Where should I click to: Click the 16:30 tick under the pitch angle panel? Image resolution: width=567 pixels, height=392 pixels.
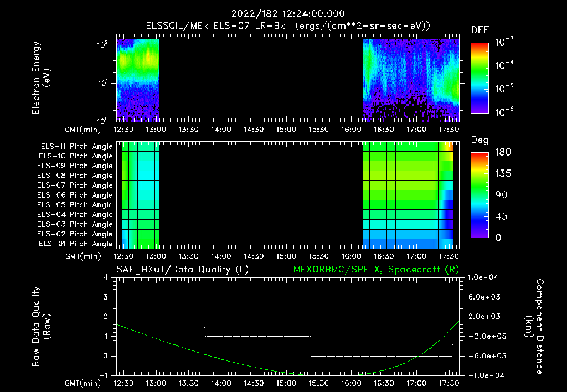tap(384, 256)
